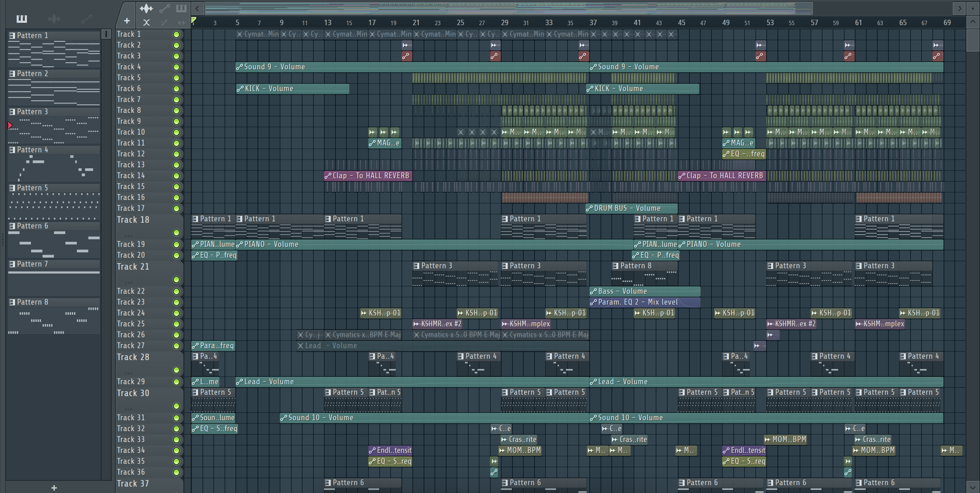This screenshot has width=980, height=493.
Task: Toggle pattern clips focus piano icon
Action: [181, 8]
